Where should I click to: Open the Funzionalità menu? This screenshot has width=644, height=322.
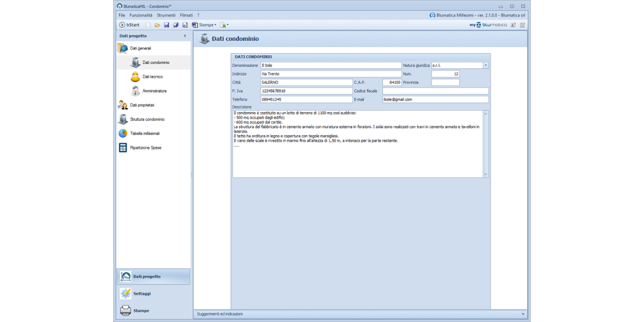[141, 16]
